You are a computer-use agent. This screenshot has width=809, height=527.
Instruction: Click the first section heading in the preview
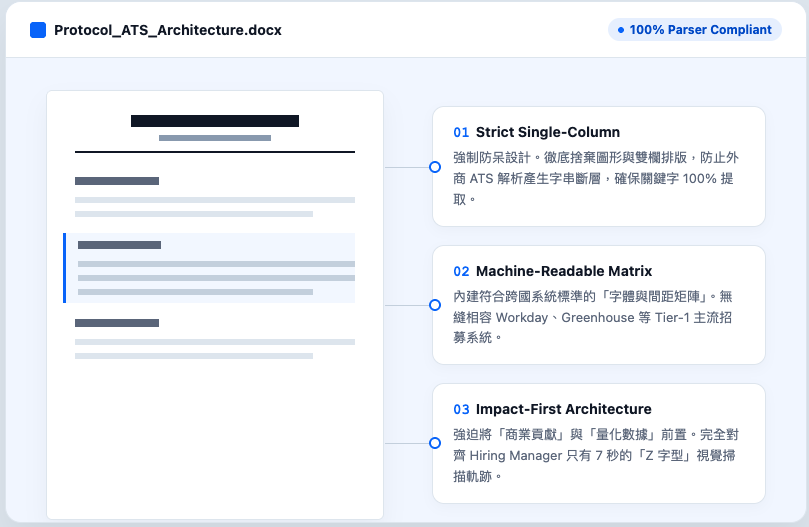[117, 181]
